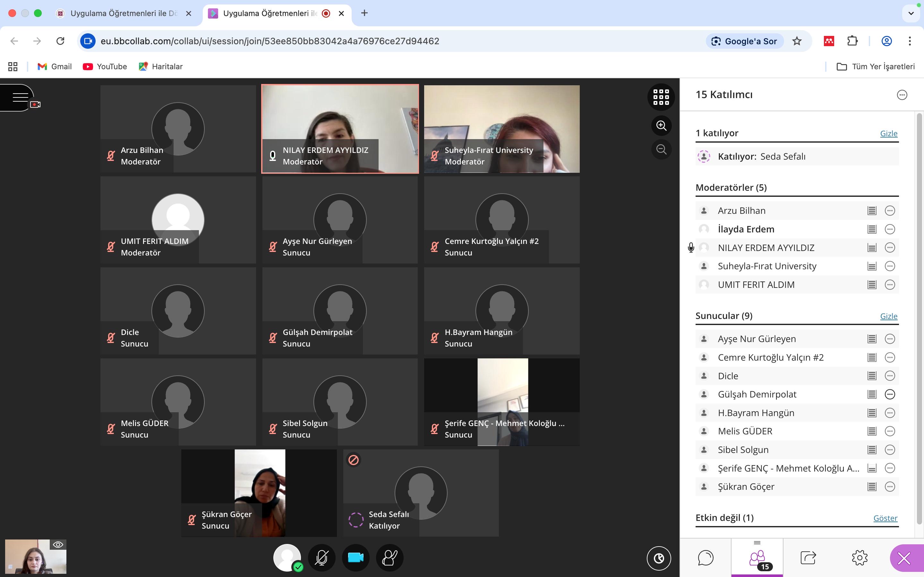Open my status and profile avatar
This screenshot has height=577, width=924.
(287, 557)
